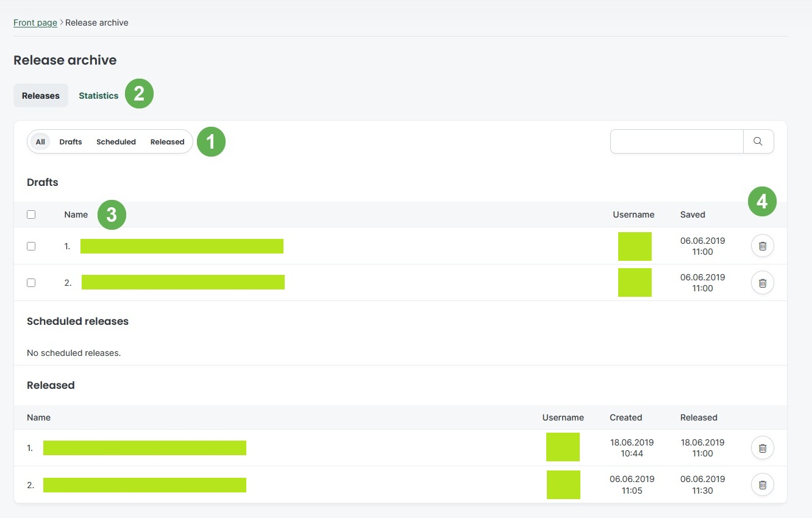
Task: Open the Front page breadcrumb link
Action: [x=35, y=23]
